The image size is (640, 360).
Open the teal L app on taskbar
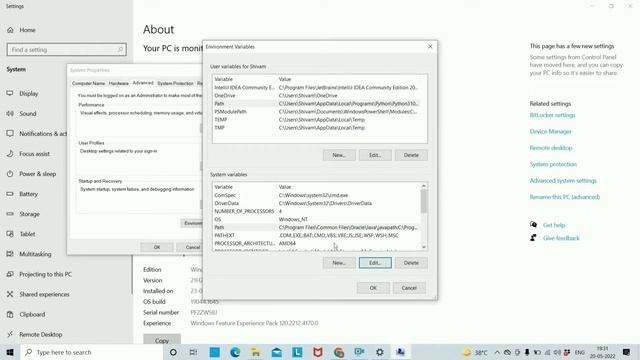pyautogui.click(x=297, y=352)
